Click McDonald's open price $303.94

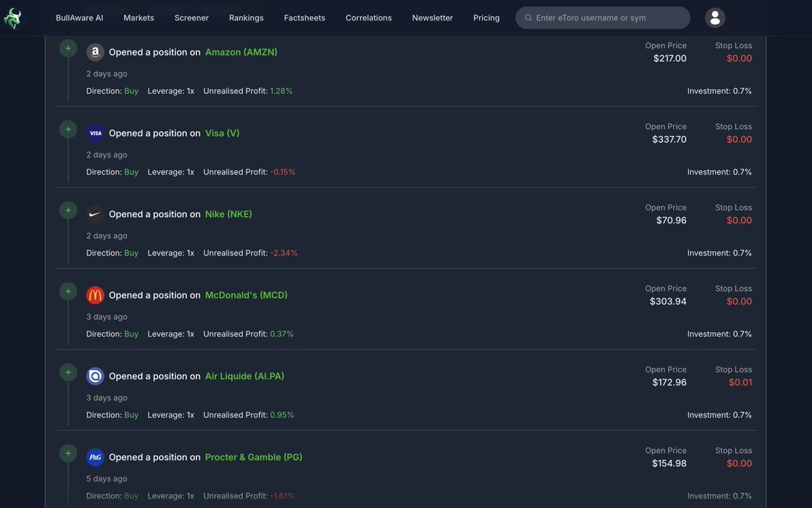click(669, 301)
